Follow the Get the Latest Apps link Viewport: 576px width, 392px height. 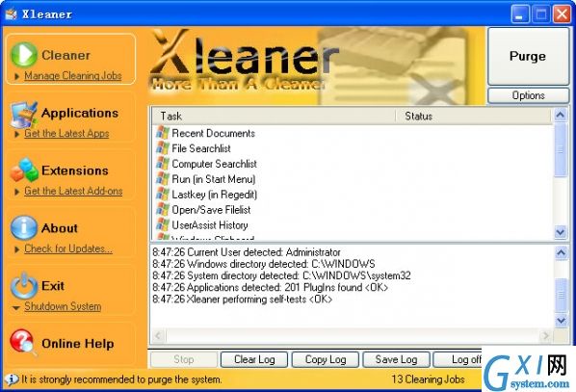[66, 133]
